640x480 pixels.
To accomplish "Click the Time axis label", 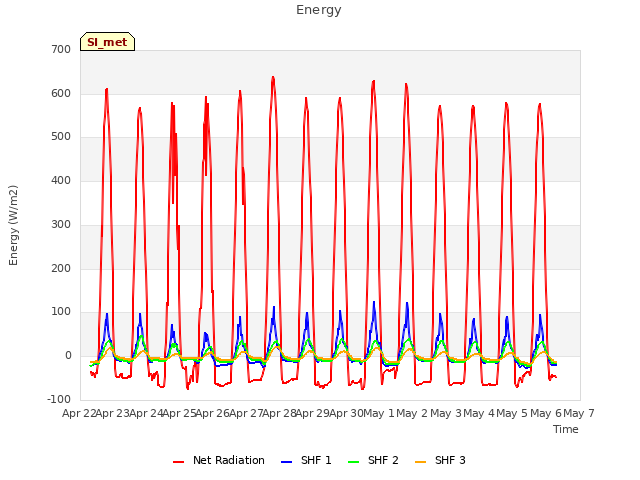I will (x=566, y=429).
